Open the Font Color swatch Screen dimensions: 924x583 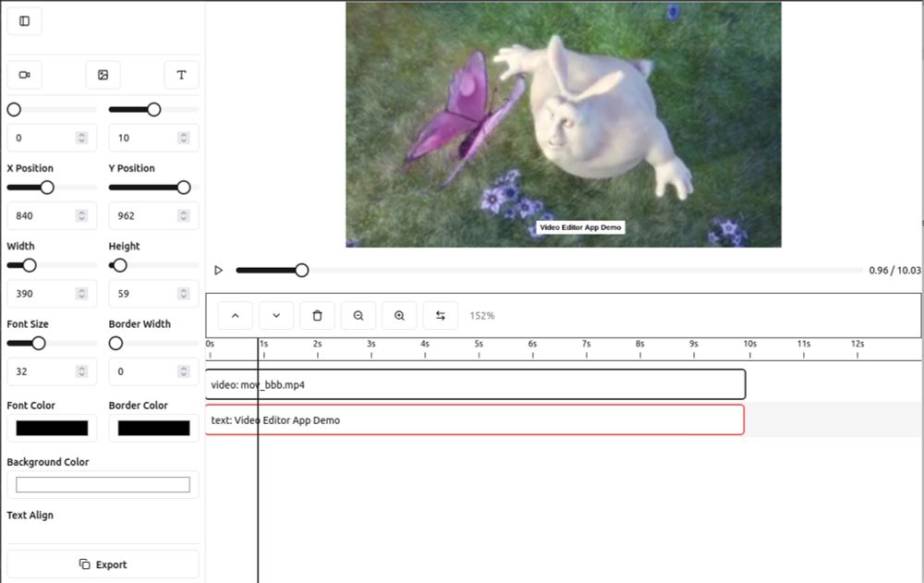click(x=52, y=428)
